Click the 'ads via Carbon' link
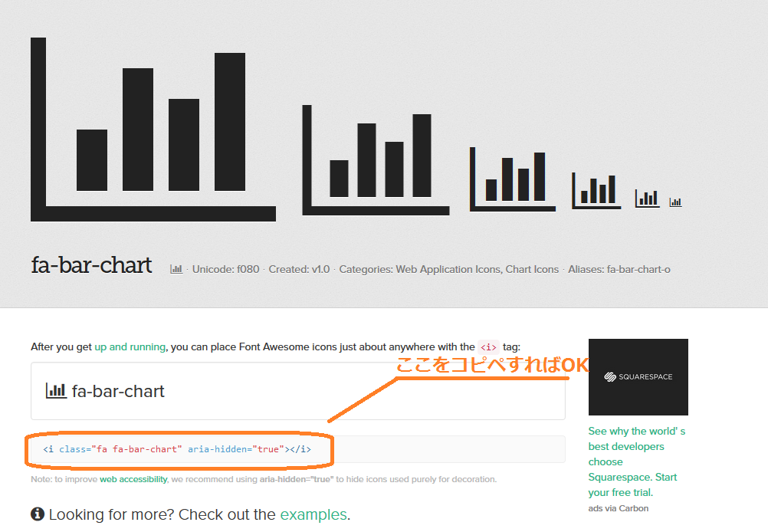The image size is (768, 532). [x=618, y=508]
